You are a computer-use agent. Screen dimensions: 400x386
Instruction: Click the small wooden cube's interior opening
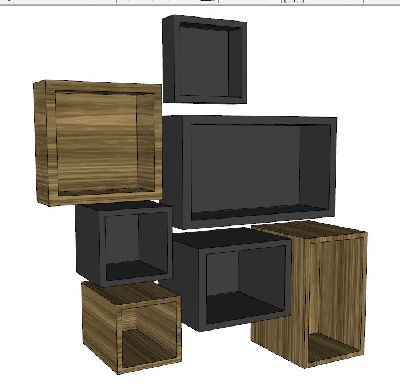click(x=148, y=333)
